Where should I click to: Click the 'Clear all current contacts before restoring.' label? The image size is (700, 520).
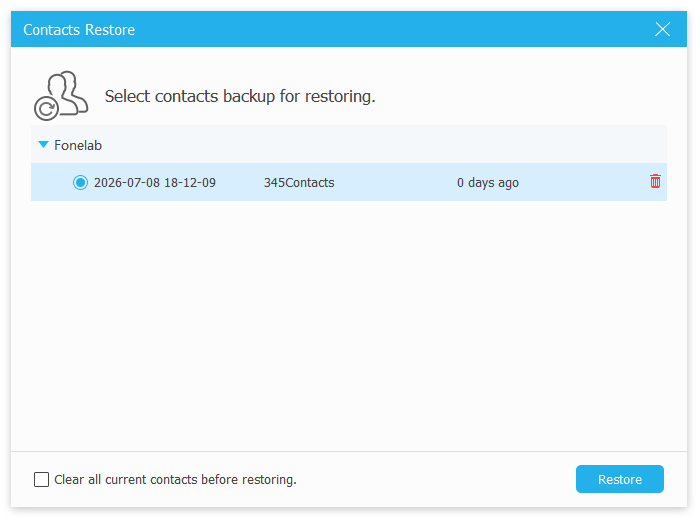[175, 479]
